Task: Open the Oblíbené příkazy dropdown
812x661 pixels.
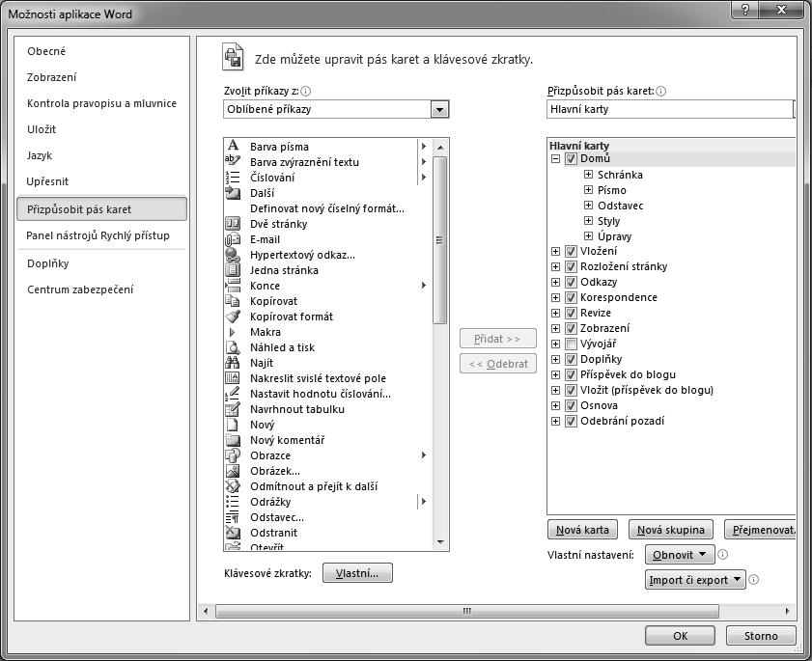Action: pos(439,109)
